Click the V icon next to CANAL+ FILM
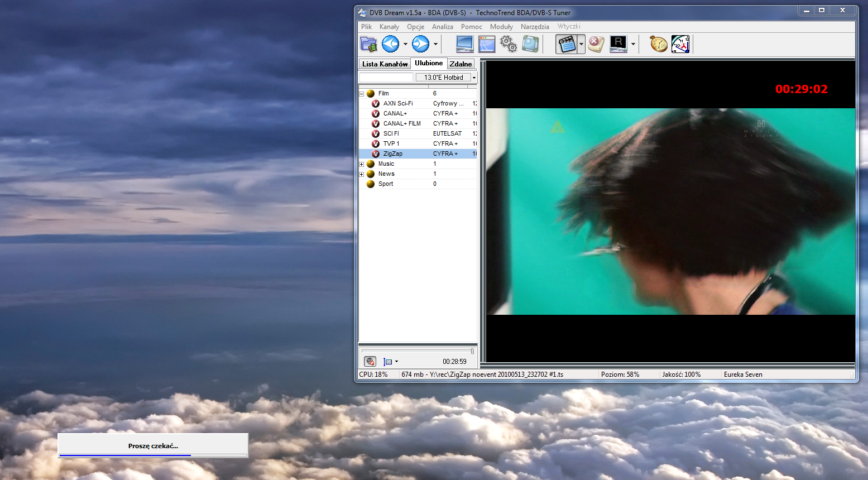 click(x=376, y=123)
